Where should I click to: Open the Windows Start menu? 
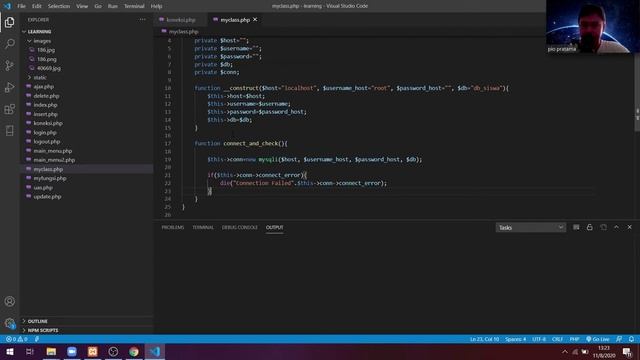click(10, 351)
